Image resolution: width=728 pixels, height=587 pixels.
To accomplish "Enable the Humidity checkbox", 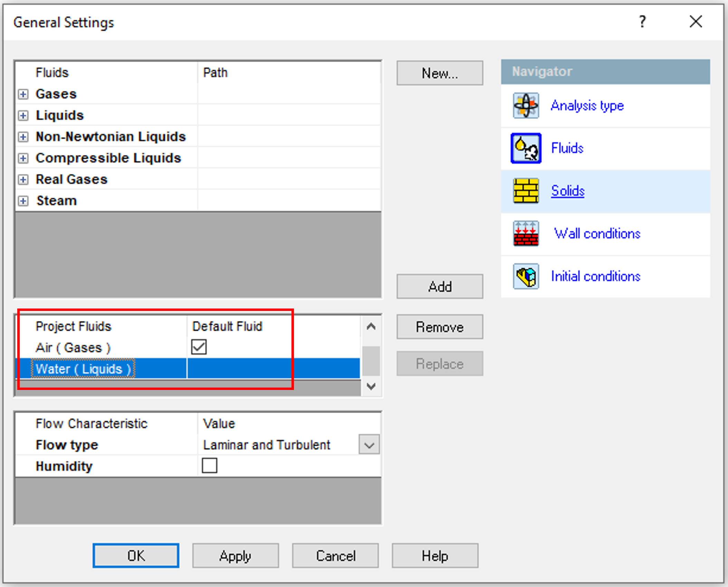I will [x=210, y=466].
